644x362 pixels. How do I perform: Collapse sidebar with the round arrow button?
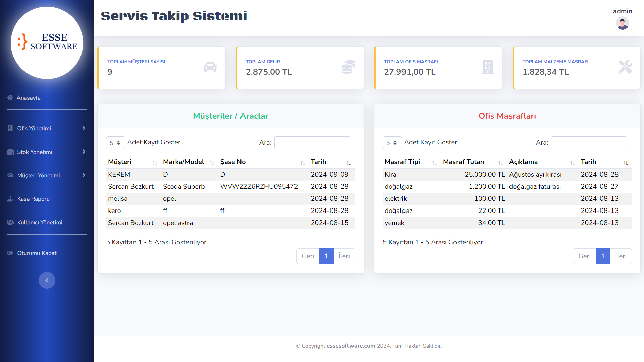(x=47, y=280)
